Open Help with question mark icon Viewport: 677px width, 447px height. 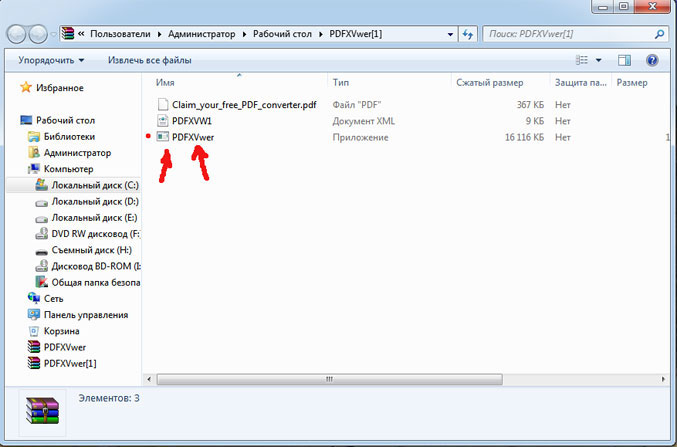tap(652, 60)
